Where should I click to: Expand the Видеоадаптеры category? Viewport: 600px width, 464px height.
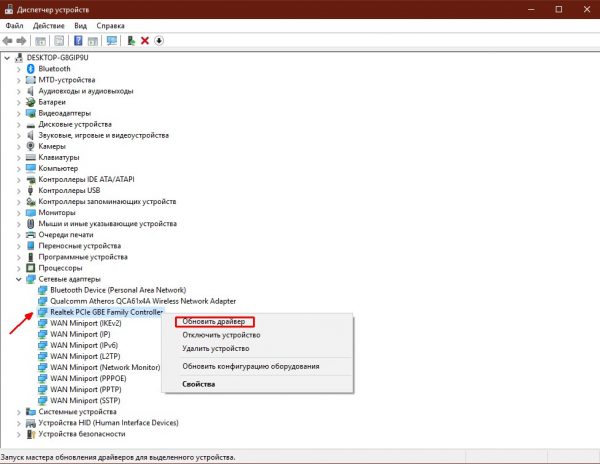coord(19,114)
